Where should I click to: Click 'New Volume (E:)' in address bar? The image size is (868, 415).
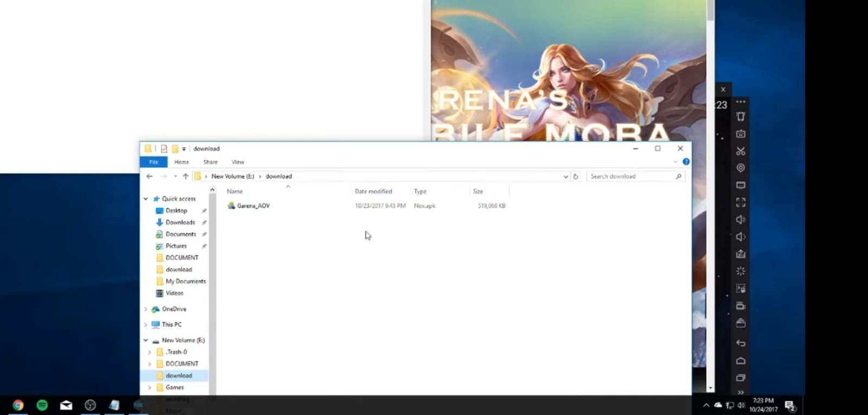coord(233,176)
